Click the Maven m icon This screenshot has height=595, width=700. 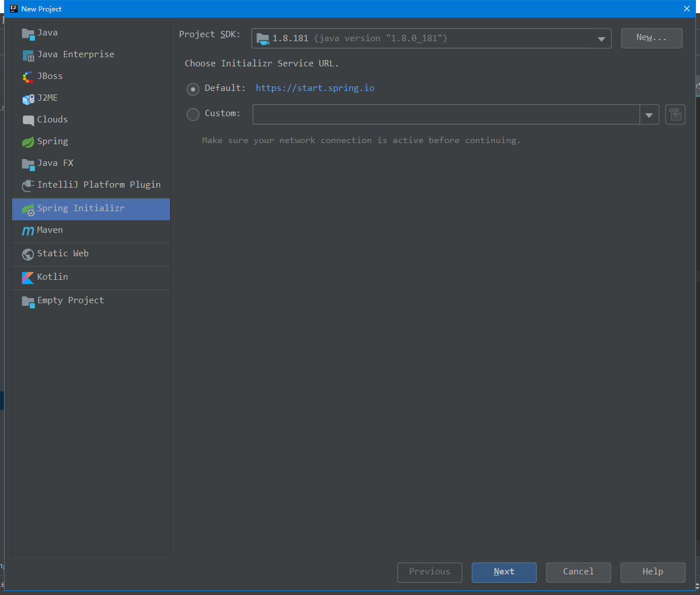pos(28,231)
